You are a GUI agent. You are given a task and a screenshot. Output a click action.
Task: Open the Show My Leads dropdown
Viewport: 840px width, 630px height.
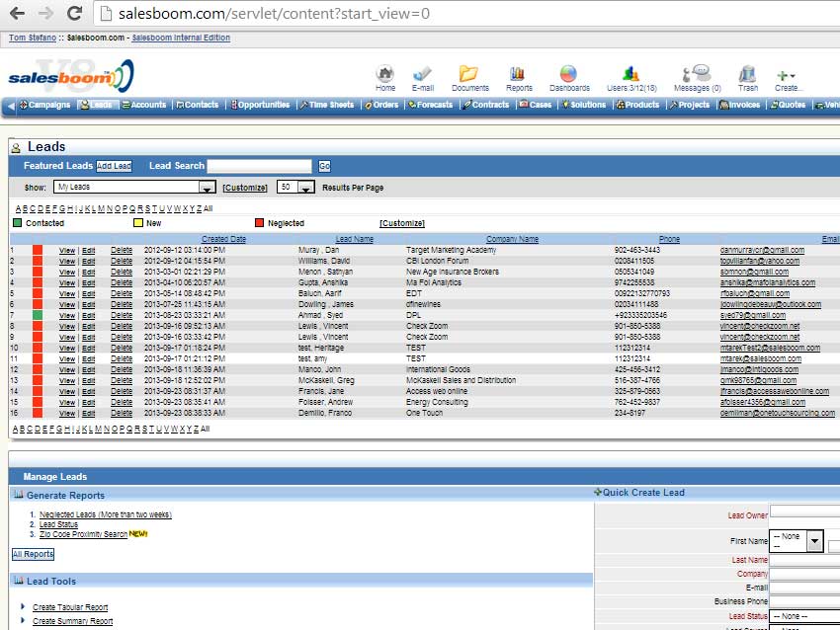pyautogui.click(x=134, y=187)
